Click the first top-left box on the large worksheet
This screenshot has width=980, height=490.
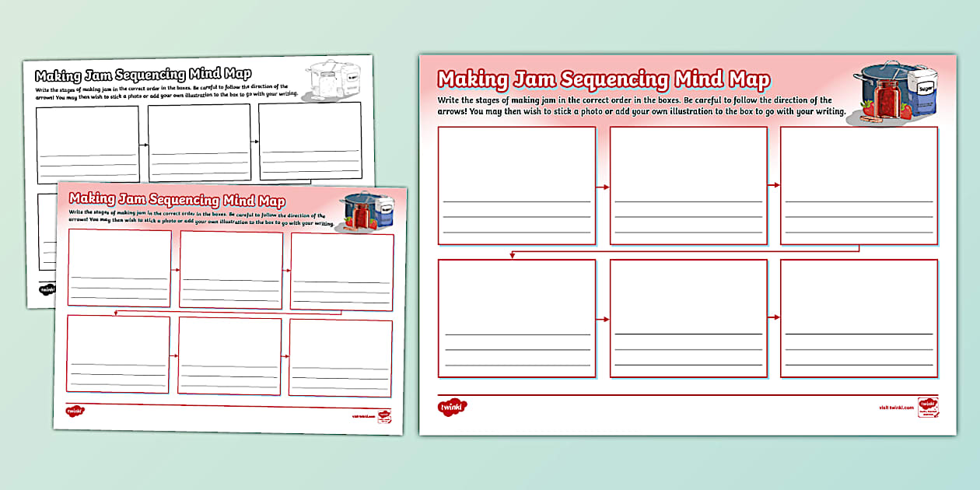516,185
